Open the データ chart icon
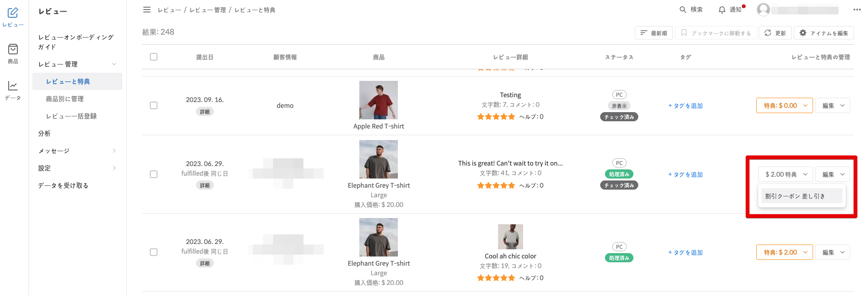Image resolution: width=868 pixels, height=295 pixels. click(13, 86)
